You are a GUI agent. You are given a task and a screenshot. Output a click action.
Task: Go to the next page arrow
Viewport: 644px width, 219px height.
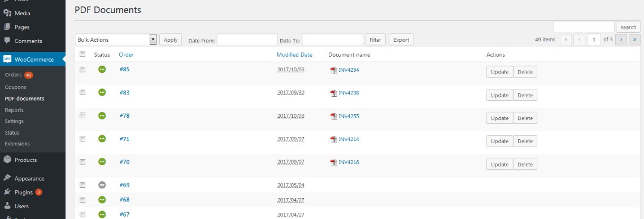pyautogui.click(x=621, y=40)
